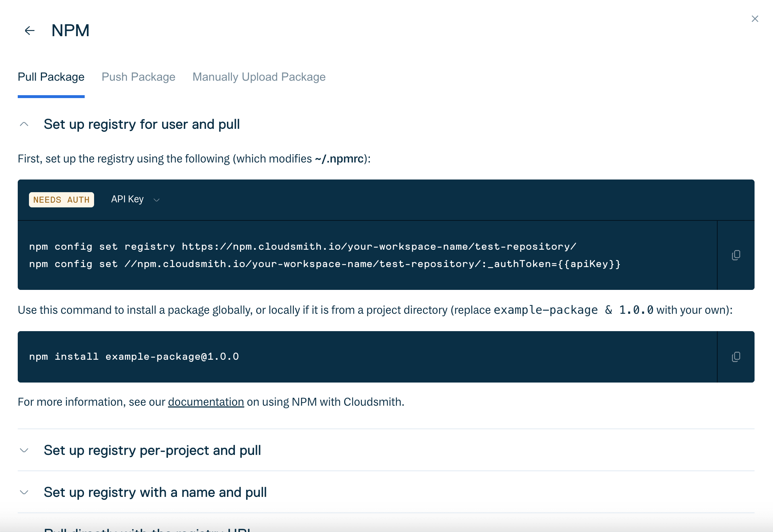Click the npm install example-package code block

pos(367,357)
